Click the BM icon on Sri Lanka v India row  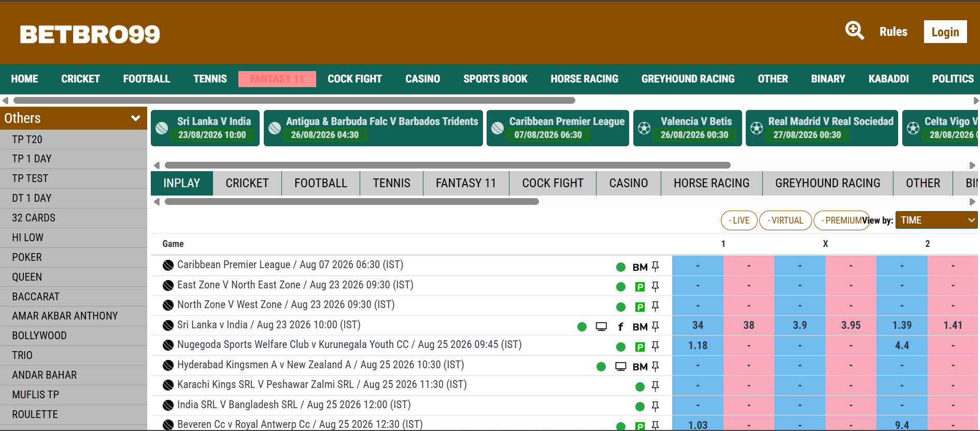coord(640,327)
